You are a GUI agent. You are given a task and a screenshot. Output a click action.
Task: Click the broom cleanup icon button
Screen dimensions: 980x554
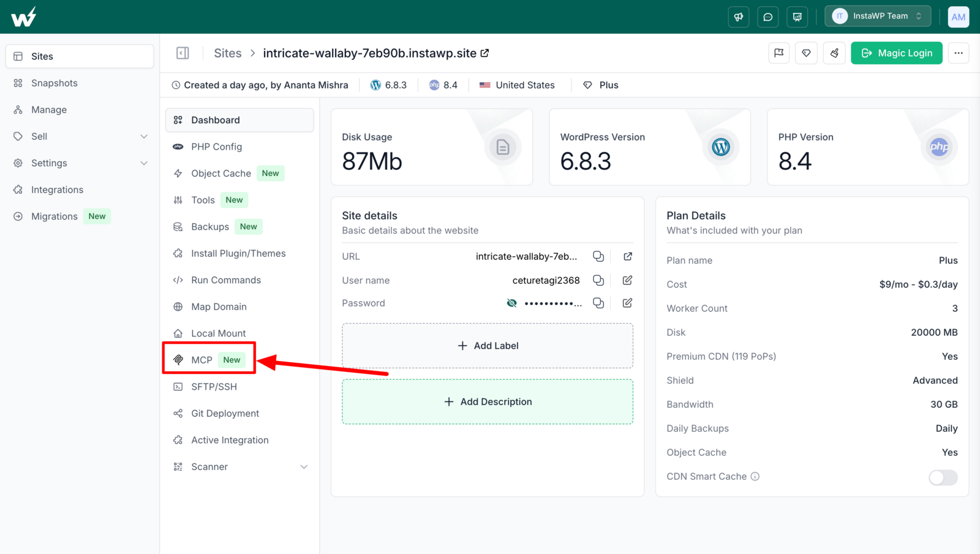tap(834, 53)
